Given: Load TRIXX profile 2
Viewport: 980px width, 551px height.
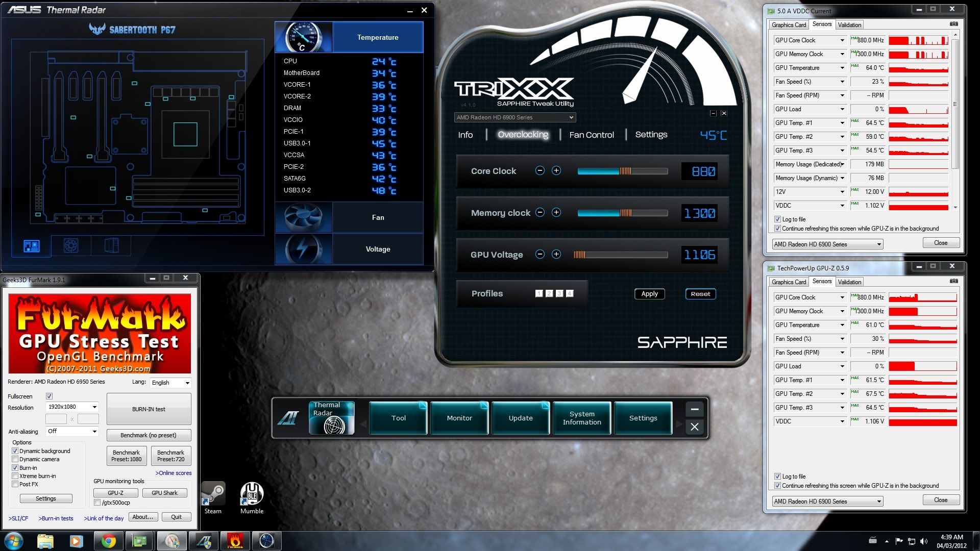Looking at the screenshot, I should tap(549, 293).
